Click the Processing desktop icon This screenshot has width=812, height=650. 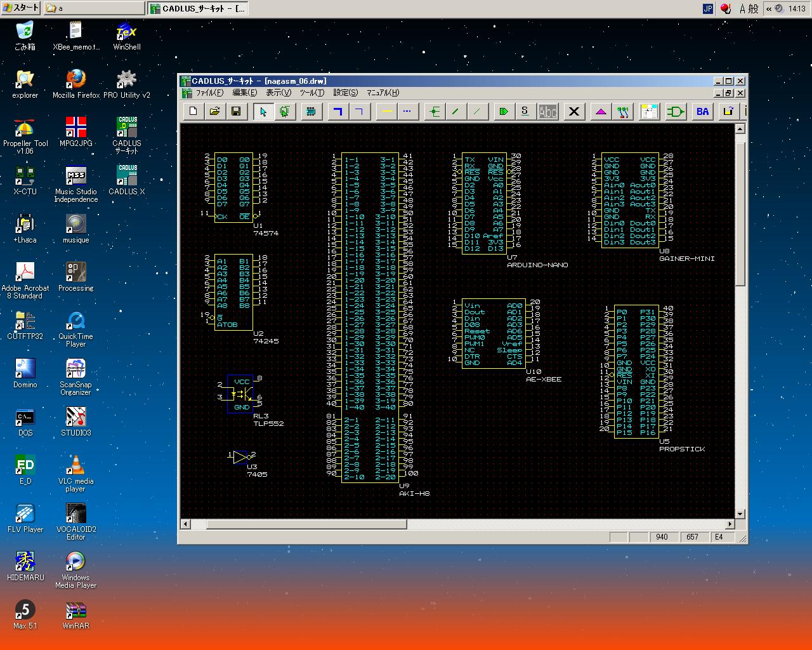[76, 277]
